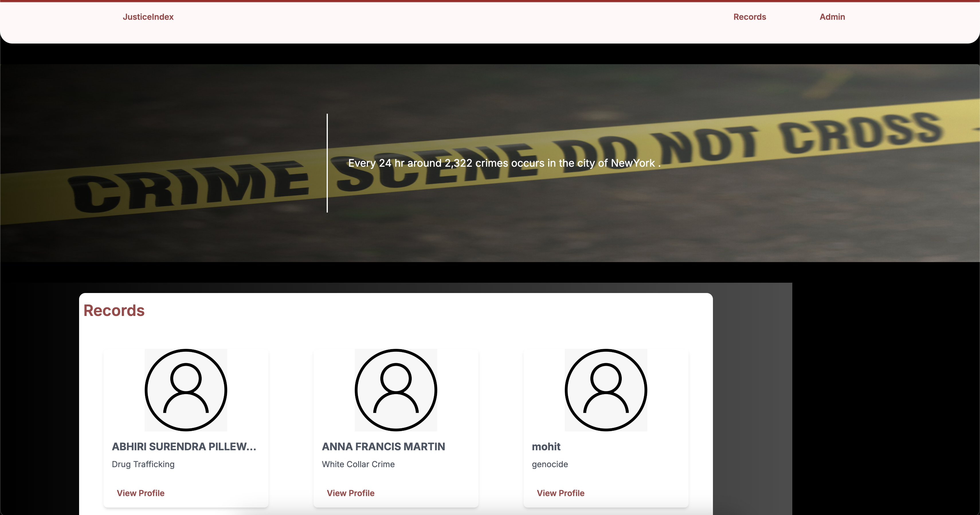Click mohit's profile avatar icon
The image size is (980, 515).
coord(606,390)
